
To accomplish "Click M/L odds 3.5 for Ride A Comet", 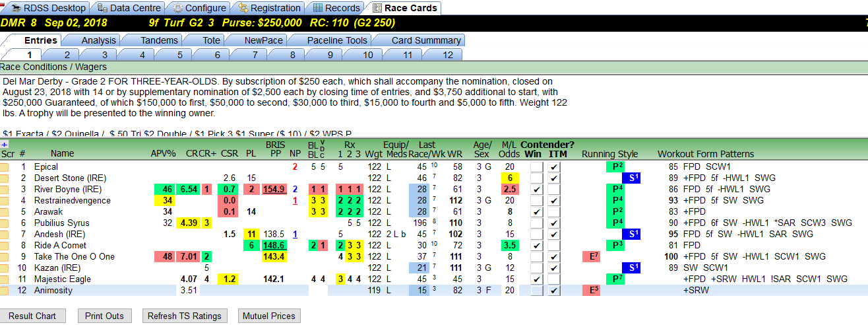I will click(x=509, y=246).
